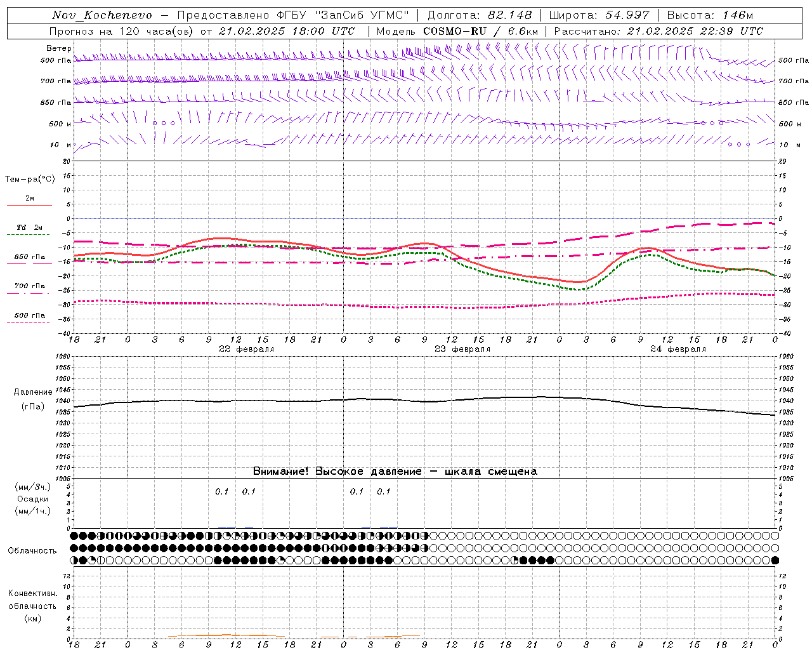Click the '(гПа)' pressure unit label

[32, 407]
